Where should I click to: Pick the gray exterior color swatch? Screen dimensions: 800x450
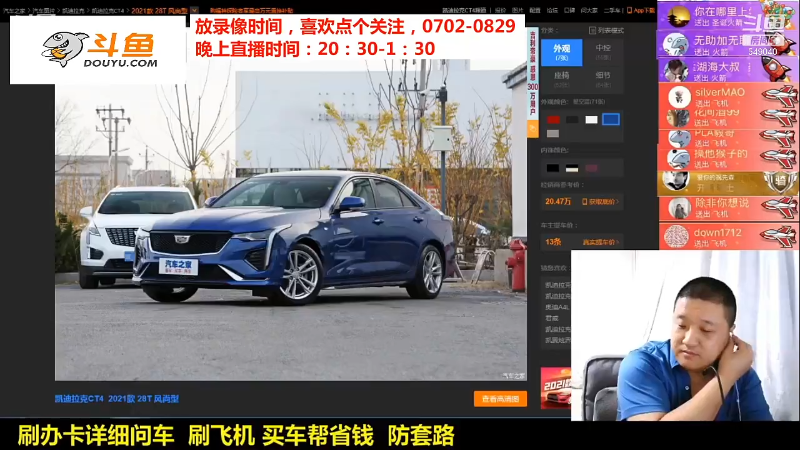pos(553,134)
